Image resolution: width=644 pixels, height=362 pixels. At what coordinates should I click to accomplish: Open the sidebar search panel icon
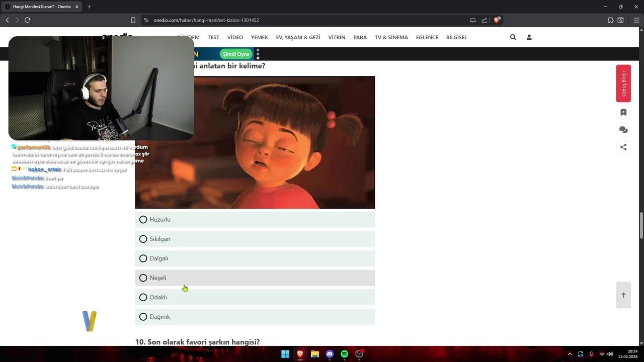pyautogui.click(x=621, y=20)
